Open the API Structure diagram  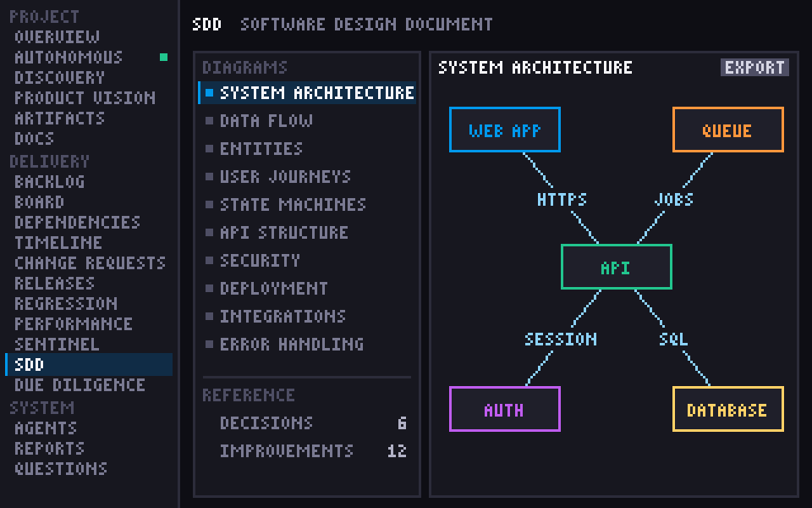click(x=284, y=233)
